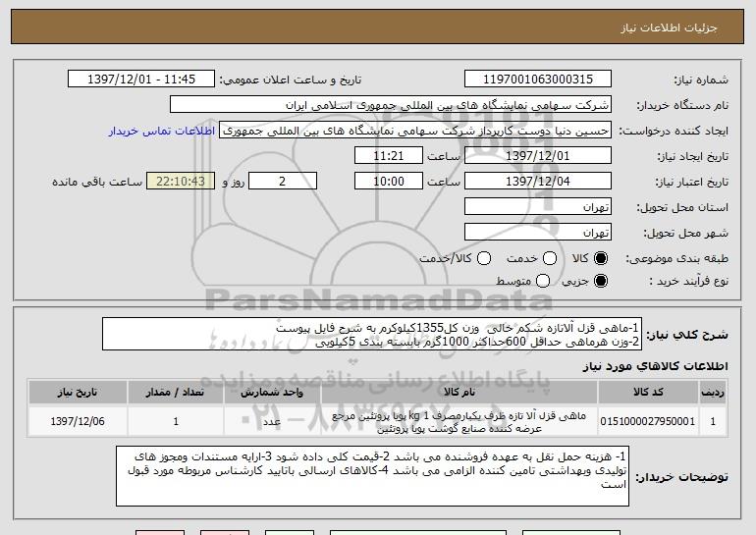This screenshot has height=535, width=756.
Task: Select the خدمت radio button
Action: 550,258
